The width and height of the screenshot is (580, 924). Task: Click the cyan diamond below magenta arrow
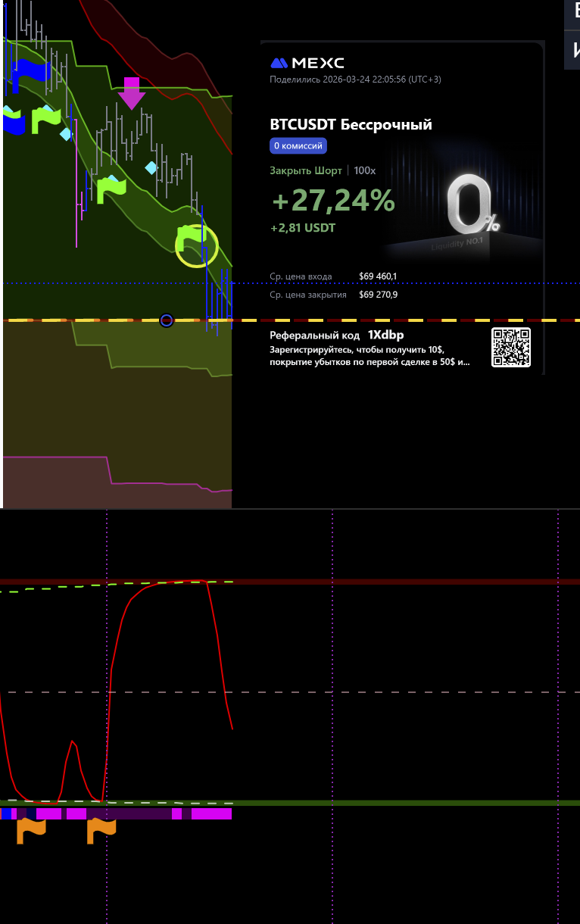[151, 167]
